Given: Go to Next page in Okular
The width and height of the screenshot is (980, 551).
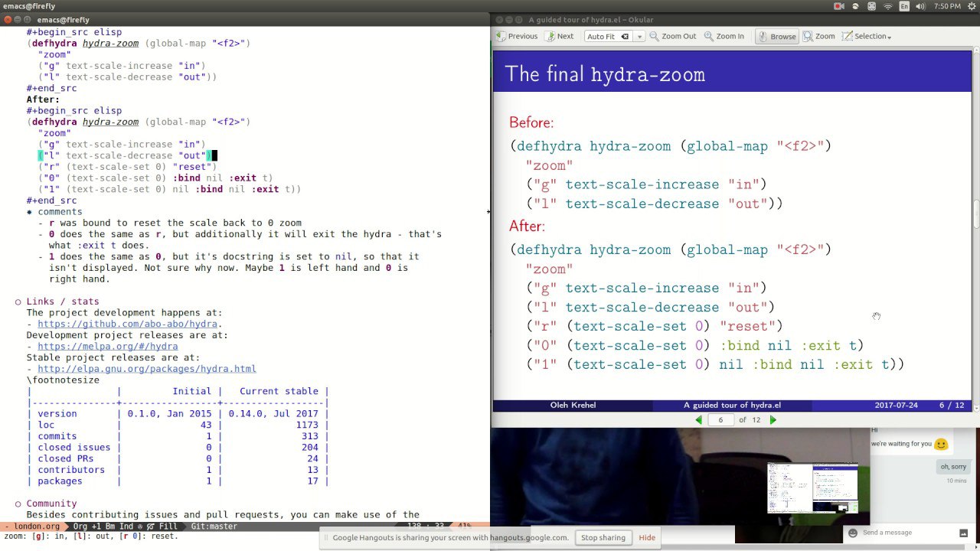Looking at the screenshot, I should 558,36.
